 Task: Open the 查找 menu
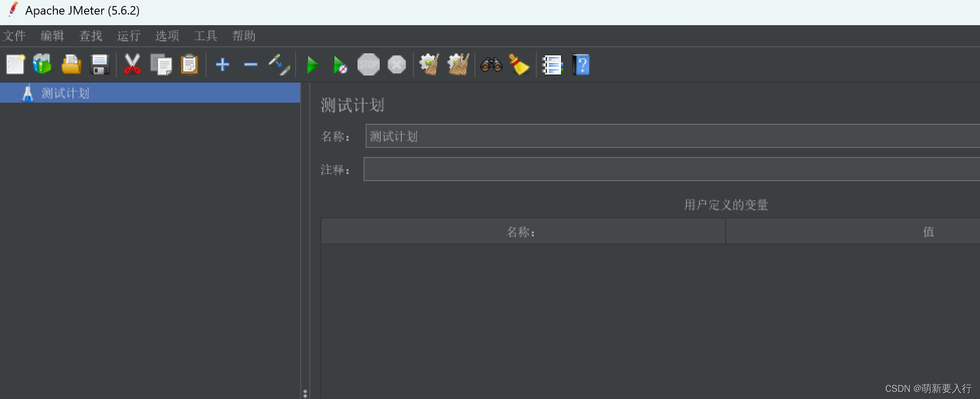pos(91,36)
